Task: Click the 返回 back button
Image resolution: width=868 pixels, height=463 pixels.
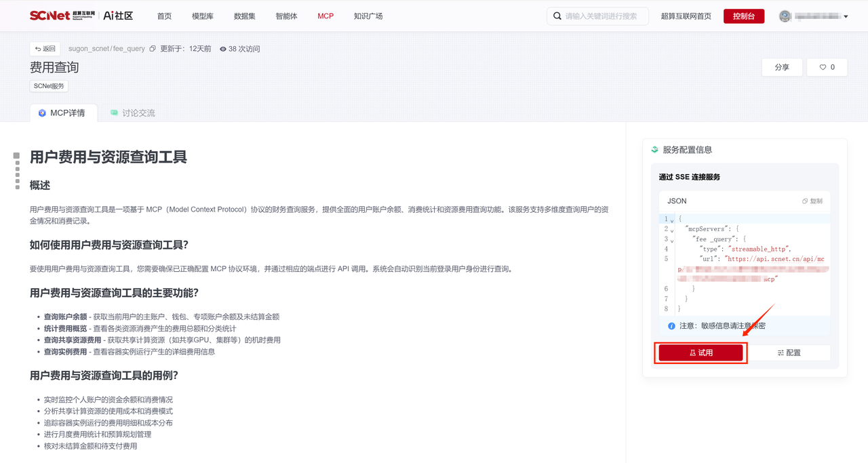Action: coord(45,49)
